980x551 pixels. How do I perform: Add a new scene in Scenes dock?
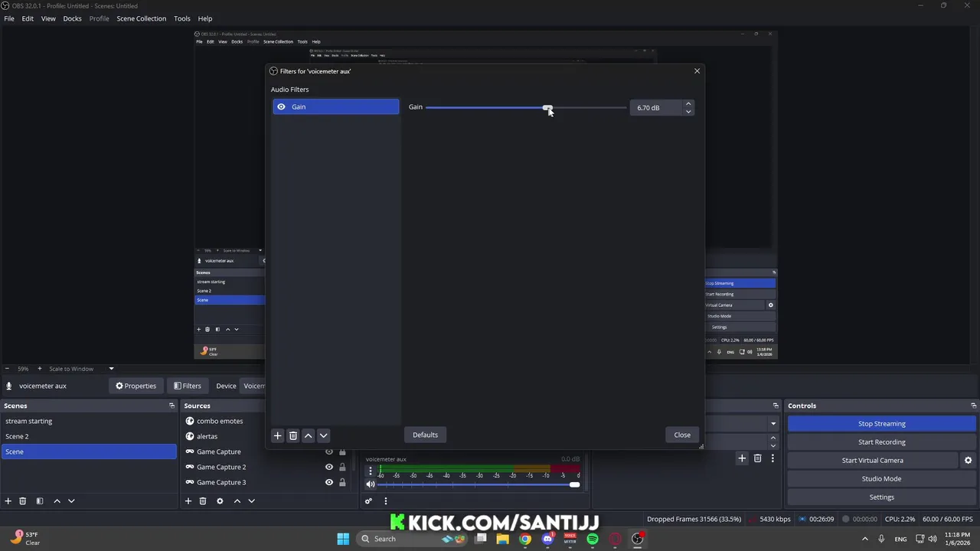click(x=8, y=501)
